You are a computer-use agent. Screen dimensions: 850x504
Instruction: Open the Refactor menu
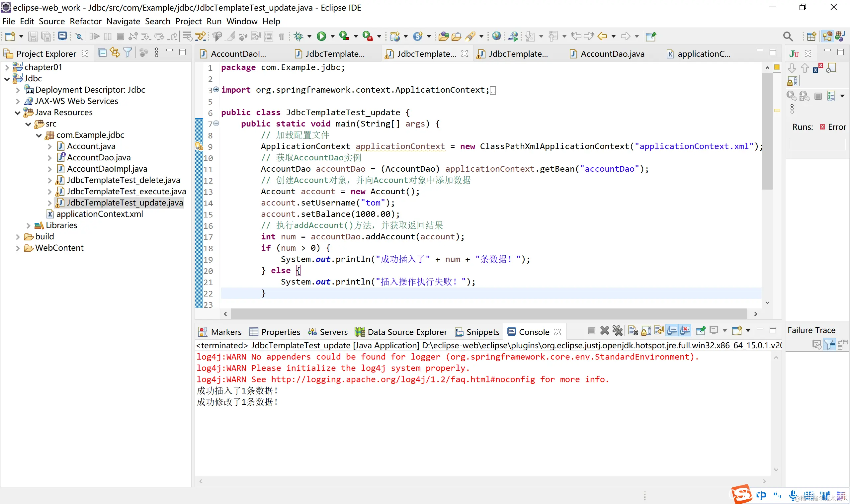click(85, 21)
